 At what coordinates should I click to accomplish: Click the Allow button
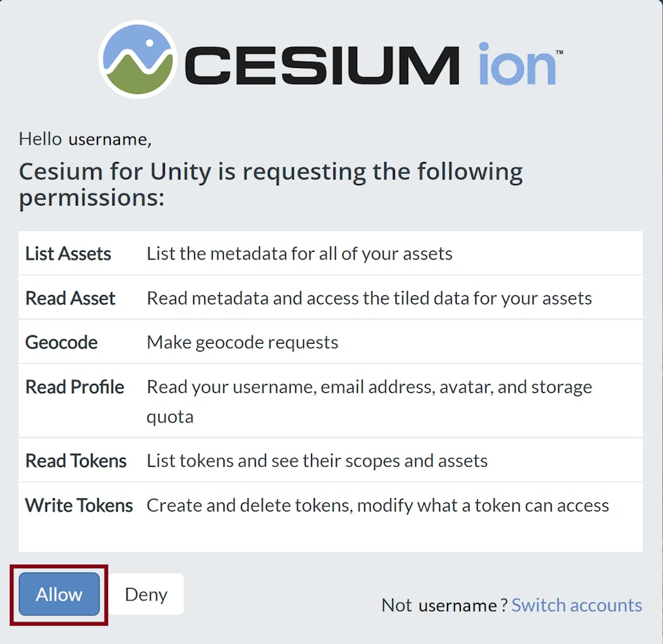[59, 594]
